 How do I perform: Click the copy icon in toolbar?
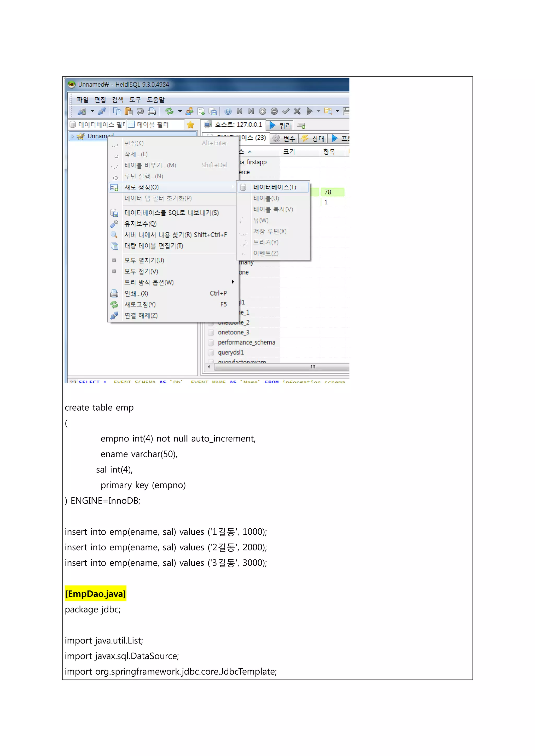[117, 111]
